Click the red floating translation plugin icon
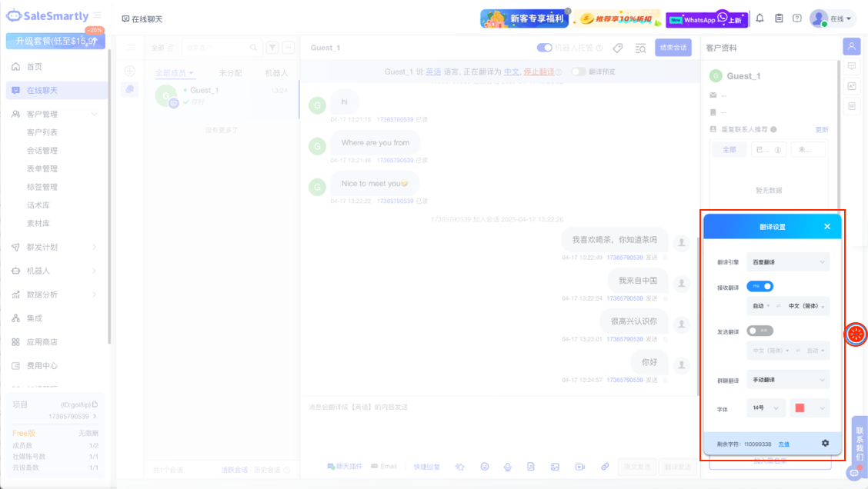The width and height of the screenshot is (868, 489). tap(856, 334)
